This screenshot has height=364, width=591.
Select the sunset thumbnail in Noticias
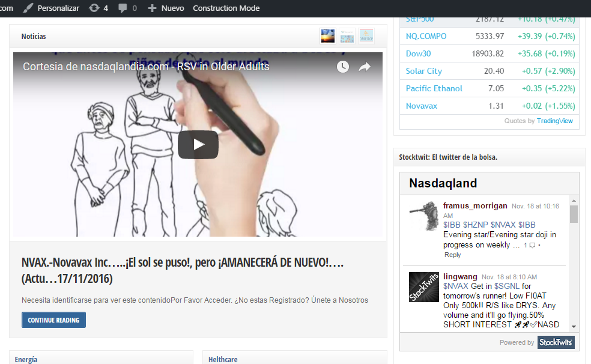click(x=327, y=36)
